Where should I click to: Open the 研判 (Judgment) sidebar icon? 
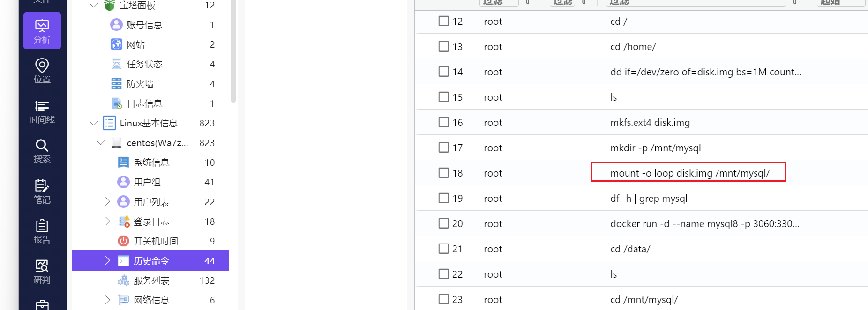pos(42,272)
